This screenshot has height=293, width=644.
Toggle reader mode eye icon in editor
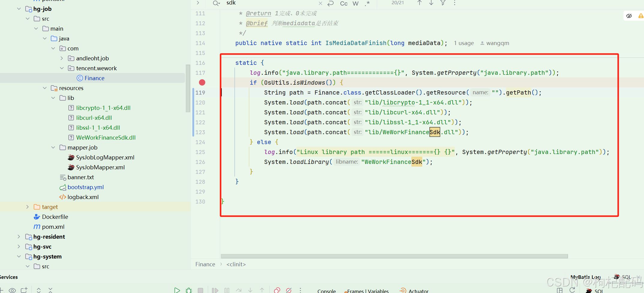(x=629, y=16)
